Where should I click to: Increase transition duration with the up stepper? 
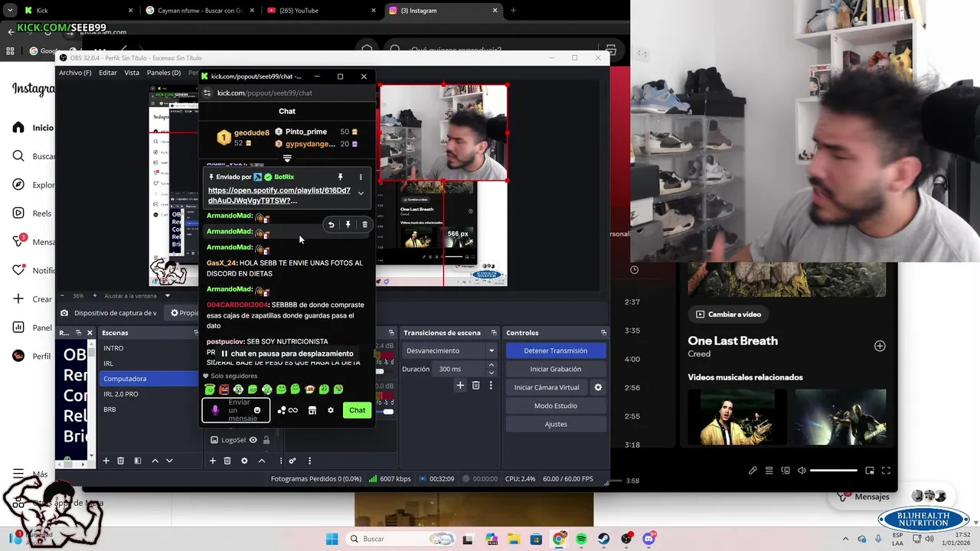[x=491, y=365]
